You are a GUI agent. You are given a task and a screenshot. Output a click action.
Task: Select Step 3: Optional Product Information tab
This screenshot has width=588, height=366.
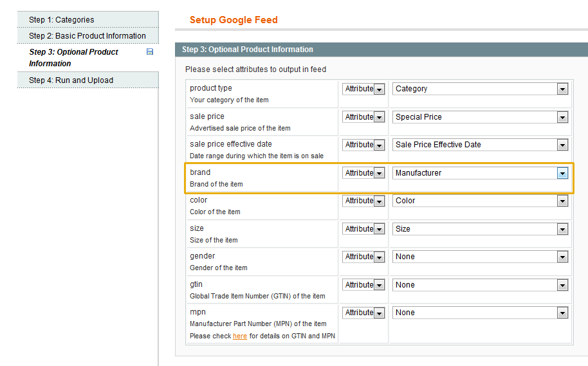click(x=73, y=57)
